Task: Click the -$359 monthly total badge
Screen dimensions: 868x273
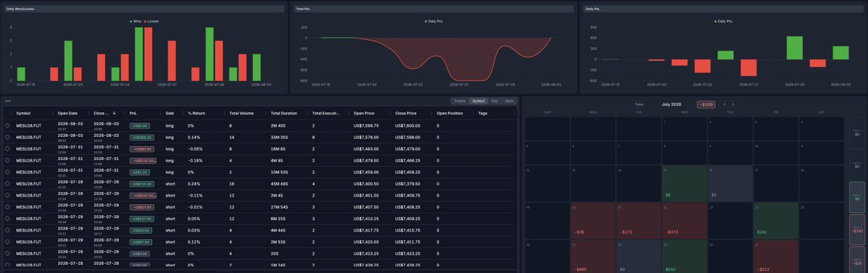Action: 706,104
